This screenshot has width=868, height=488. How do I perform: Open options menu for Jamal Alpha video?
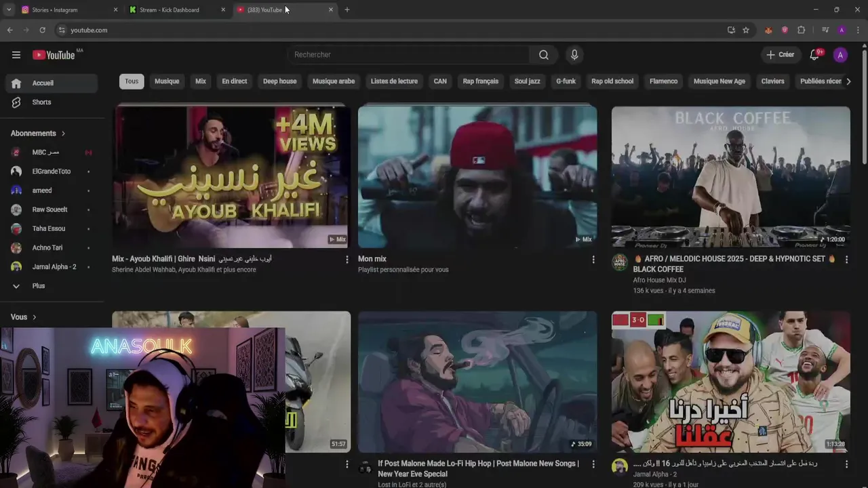point(846,464)
